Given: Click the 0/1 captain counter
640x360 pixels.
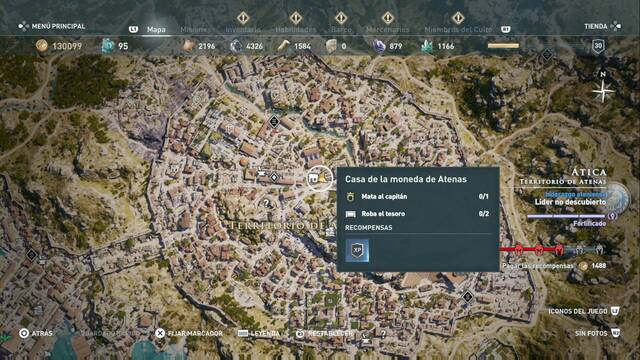Looking at the screenshot, I should point(483,197).
